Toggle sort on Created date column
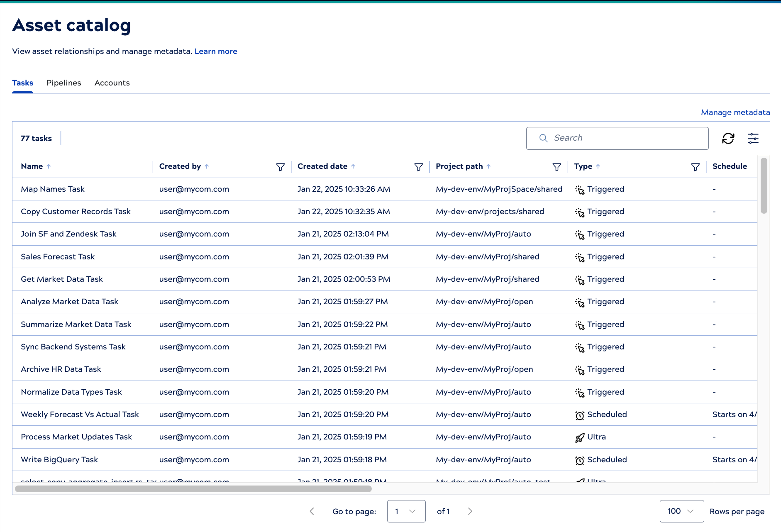Screen dimensions: 781x532 click(353, 166)
